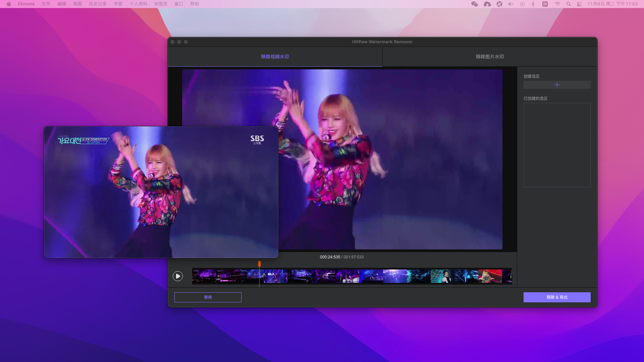Click the Bluetooth icon in menu bar
This screenshot has width=644, height=362.
click(533, 4)
